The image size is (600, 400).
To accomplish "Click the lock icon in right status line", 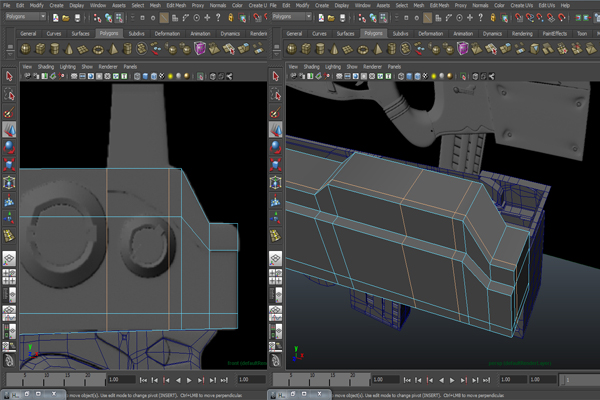I will click(x=493, y=18).
